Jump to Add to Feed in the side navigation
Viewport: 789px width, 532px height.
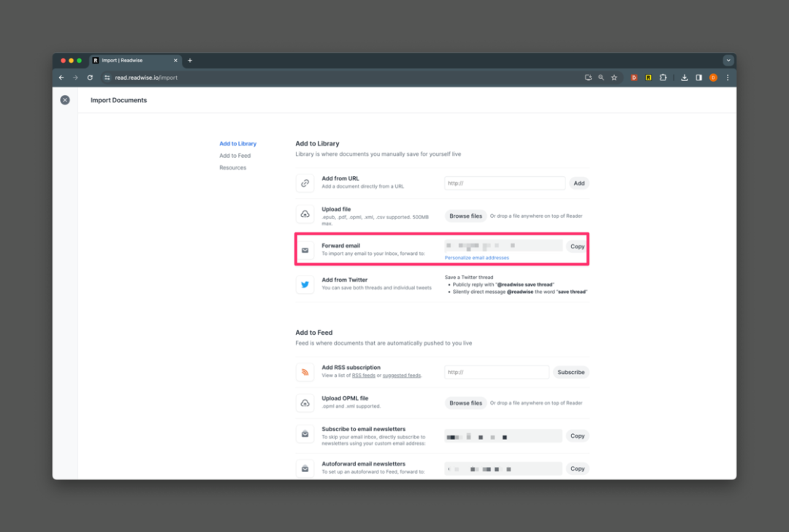[x=235, y=156]
